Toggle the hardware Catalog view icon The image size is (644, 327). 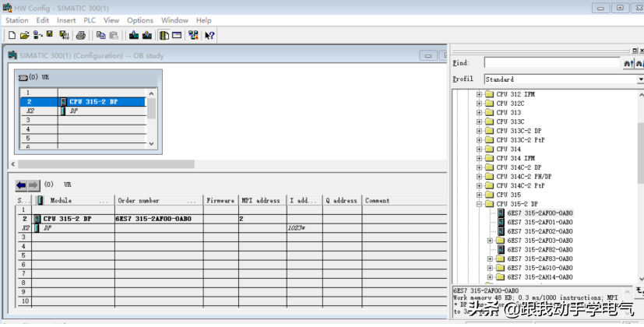point(164,35)
